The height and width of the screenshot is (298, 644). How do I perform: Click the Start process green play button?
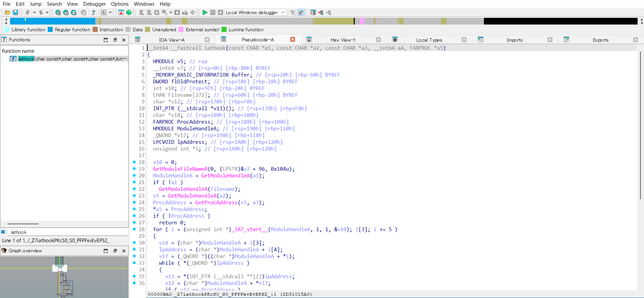205,12
